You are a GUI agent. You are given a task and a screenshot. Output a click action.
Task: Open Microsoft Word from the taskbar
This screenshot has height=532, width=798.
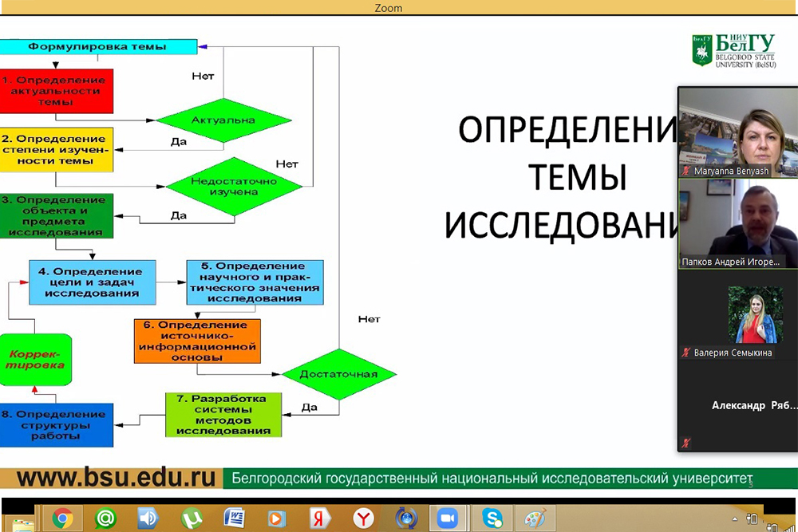point(234,518)
